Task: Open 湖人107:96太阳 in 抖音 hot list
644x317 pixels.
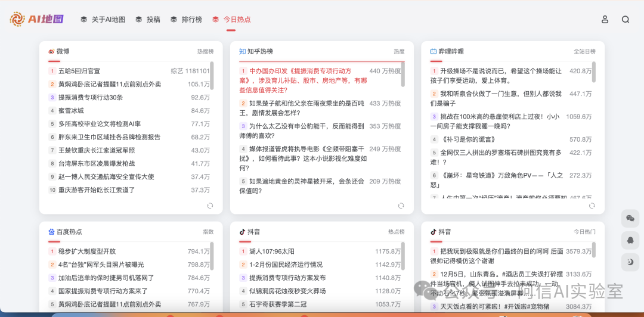Action: pyautogui.click(x=272, y=251)
